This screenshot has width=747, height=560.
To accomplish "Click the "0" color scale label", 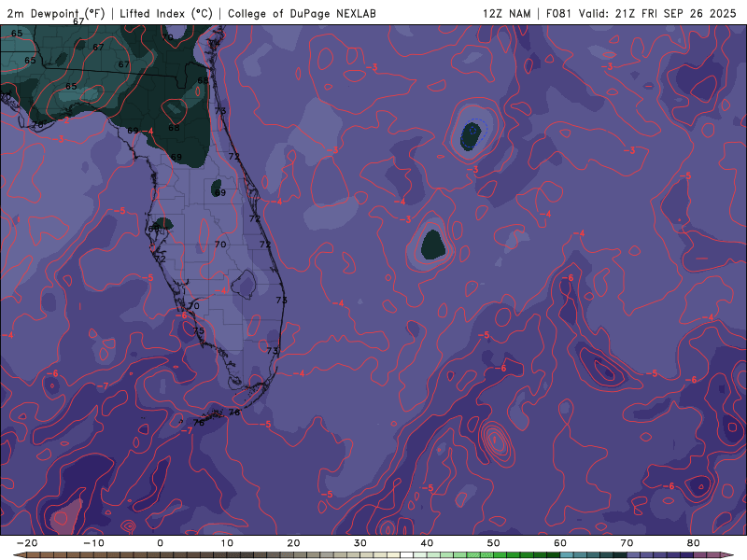I will tap(160, 543).
